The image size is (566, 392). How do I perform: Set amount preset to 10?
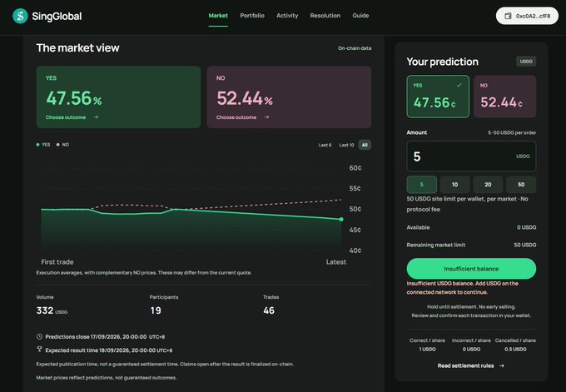click(454, 185)
